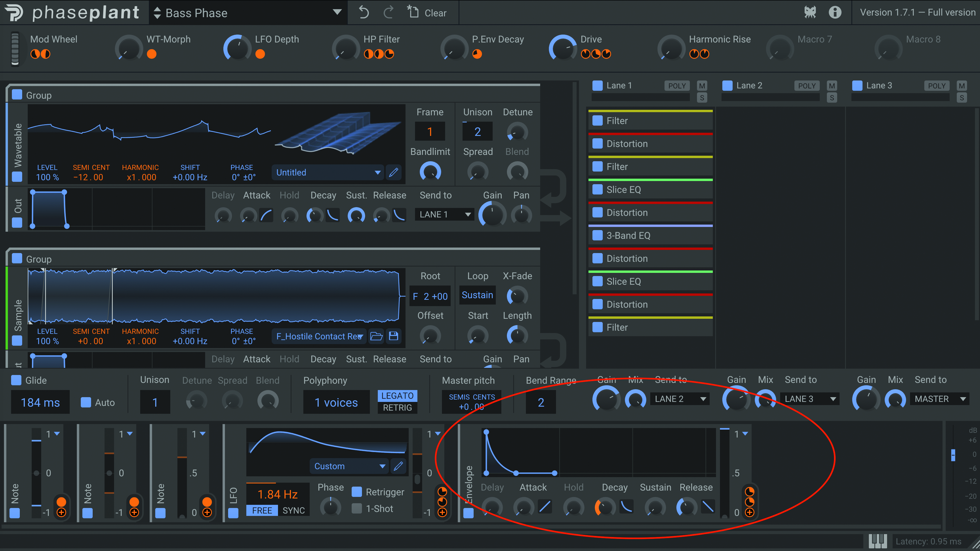Open the Kilohearts mascot icon
This screenshot has width=980, height=551.
click(x=810, y=12)
